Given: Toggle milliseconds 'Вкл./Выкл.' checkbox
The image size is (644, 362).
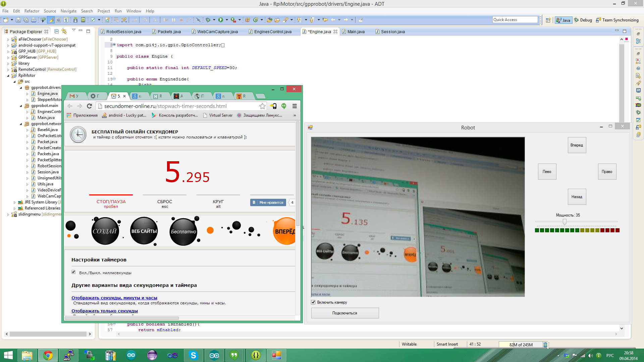Looking at the screenshot, I should (73, 272).
